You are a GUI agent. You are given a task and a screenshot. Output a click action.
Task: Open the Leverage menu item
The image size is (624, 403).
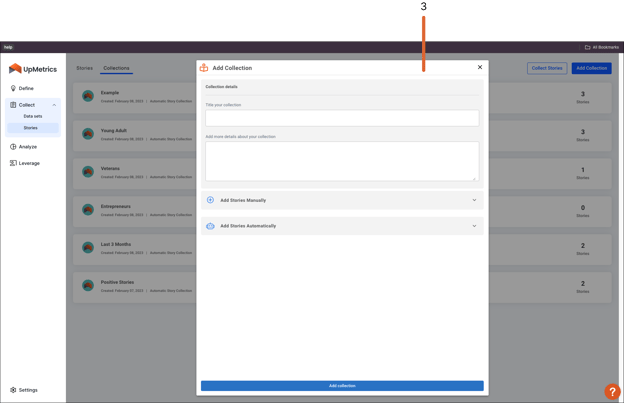tap(29, 163)
